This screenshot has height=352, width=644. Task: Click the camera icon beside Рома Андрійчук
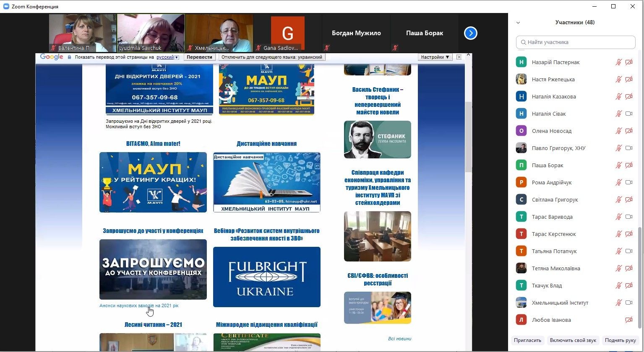(x=628, y=182)
